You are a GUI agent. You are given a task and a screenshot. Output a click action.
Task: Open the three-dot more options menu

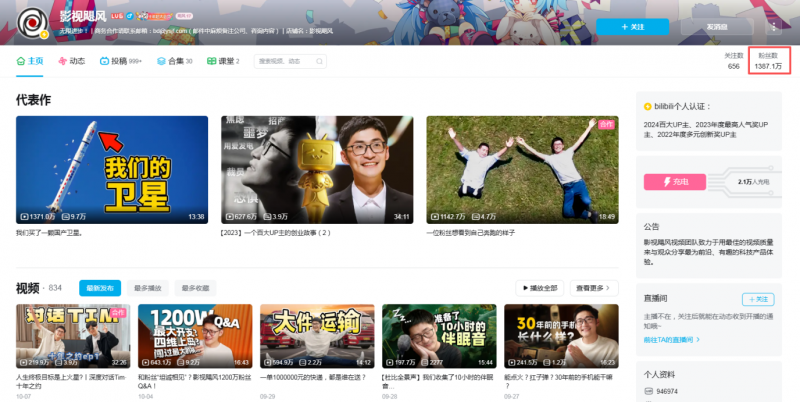tap(774, 27)
